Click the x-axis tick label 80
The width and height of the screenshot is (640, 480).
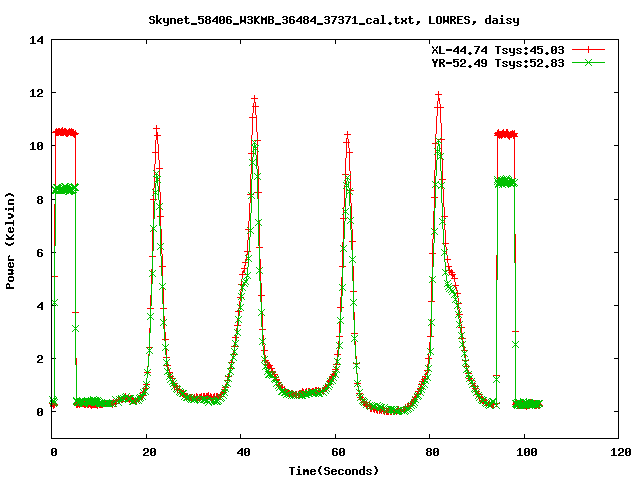click(433, 452)
